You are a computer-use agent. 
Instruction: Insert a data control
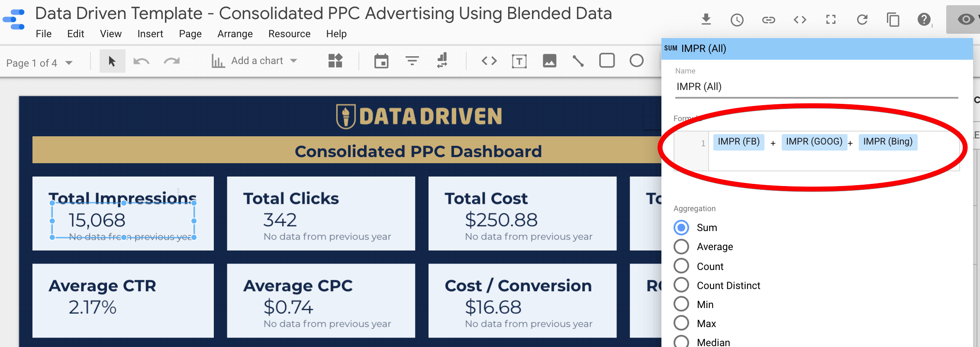click(442, 61)
